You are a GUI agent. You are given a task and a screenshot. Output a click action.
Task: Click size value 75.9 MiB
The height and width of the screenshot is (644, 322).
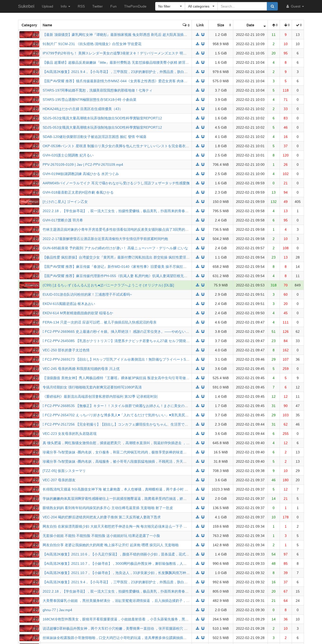tap(221, 285)
